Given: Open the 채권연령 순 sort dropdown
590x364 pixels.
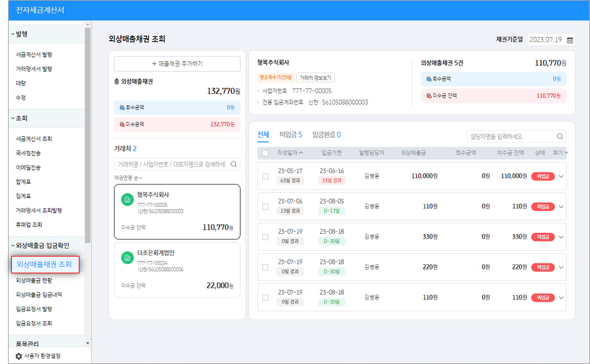Looking at the screenshot, I should 128,178.
